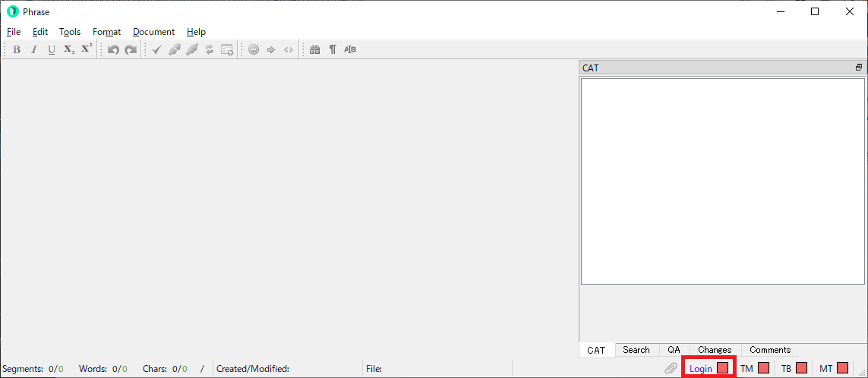Apply italic formatting
Image resolution: width=868 pixels, height=378 pixels.
coord(33,50)
